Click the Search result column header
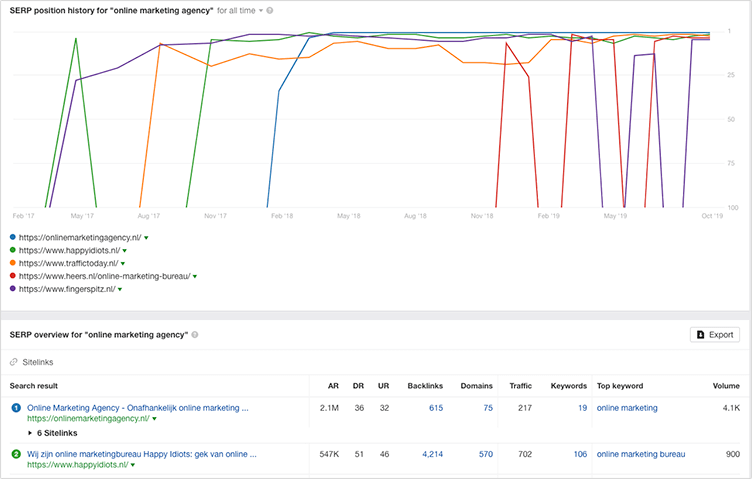The image size is (752, 479). 34,386
